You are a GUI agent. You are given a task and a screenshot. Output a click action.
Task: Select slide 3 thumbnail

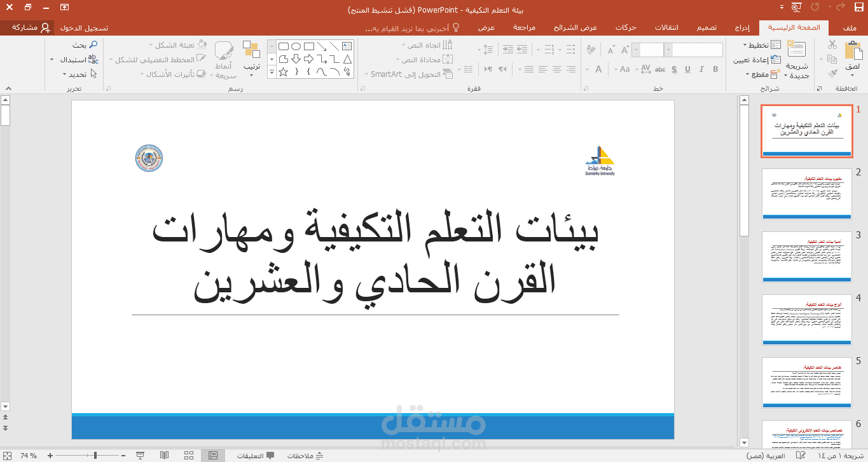click(807, 257)
